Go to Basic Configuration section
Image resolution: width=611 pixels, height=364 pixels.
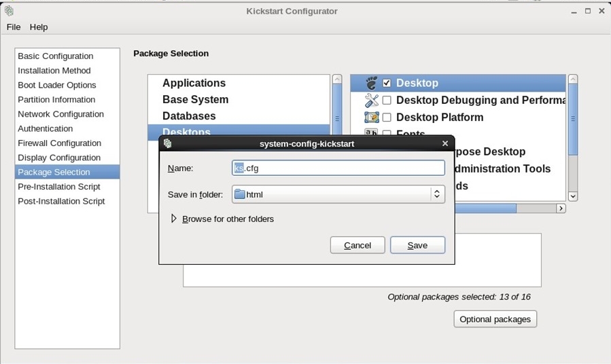pos(67,56)
